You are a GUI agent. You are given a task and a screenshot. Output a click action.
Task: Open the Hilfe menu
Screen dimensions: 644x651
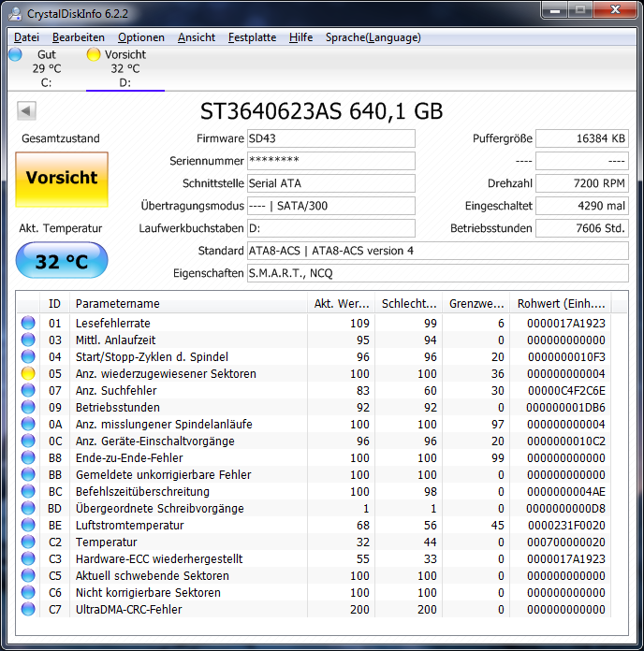point(300,37)
